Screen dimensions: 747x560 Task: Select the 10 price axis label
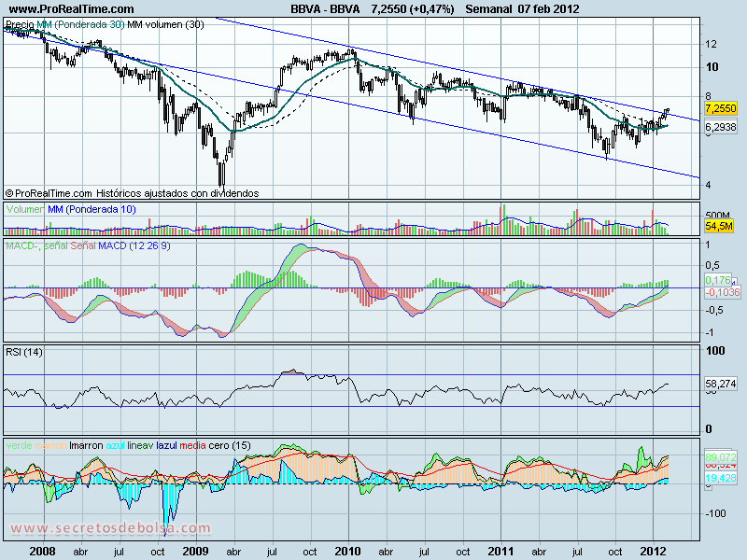(712, 67)
